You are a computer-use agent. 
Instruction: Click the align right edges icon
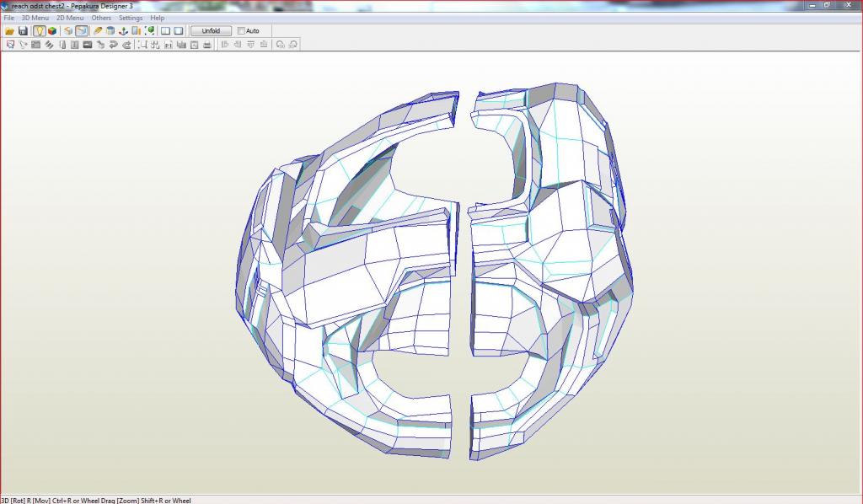pyautogui.click(x=238, y=45)
